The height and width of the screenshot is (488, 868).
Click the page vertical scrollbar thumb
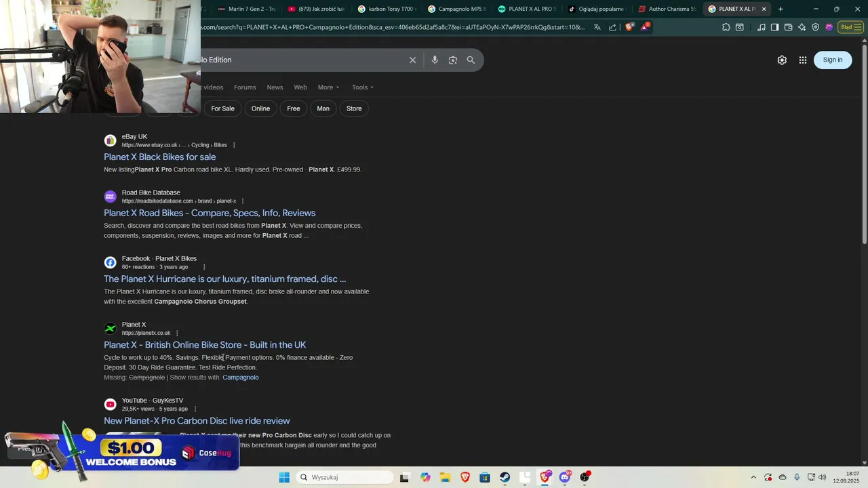pos(864,142)
